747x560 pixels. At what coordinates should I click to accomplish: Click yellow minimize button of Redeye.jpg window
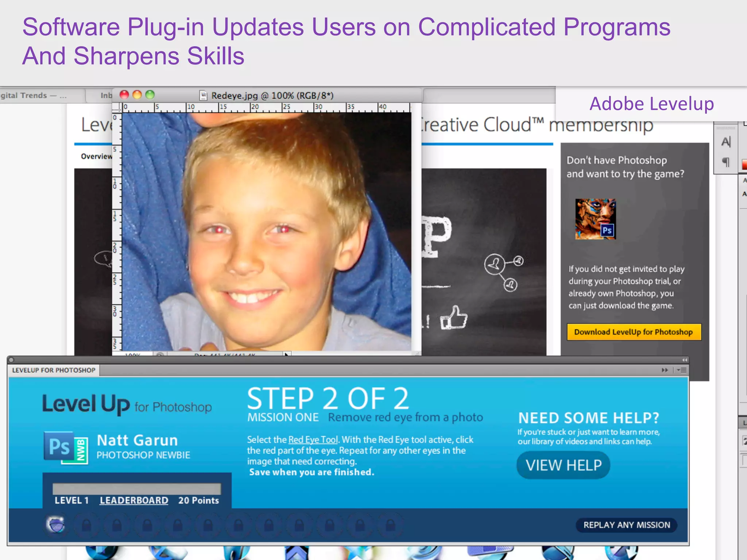click(137, 95)
